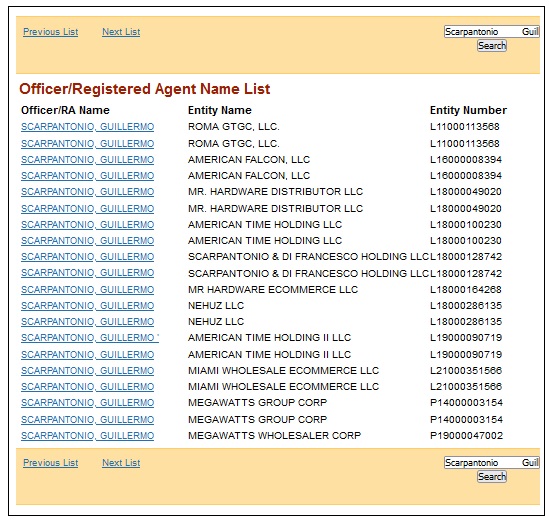Viewport: 549px width, 524px height.
Task: Click the bottom search name input field
Action: point(492,463)
